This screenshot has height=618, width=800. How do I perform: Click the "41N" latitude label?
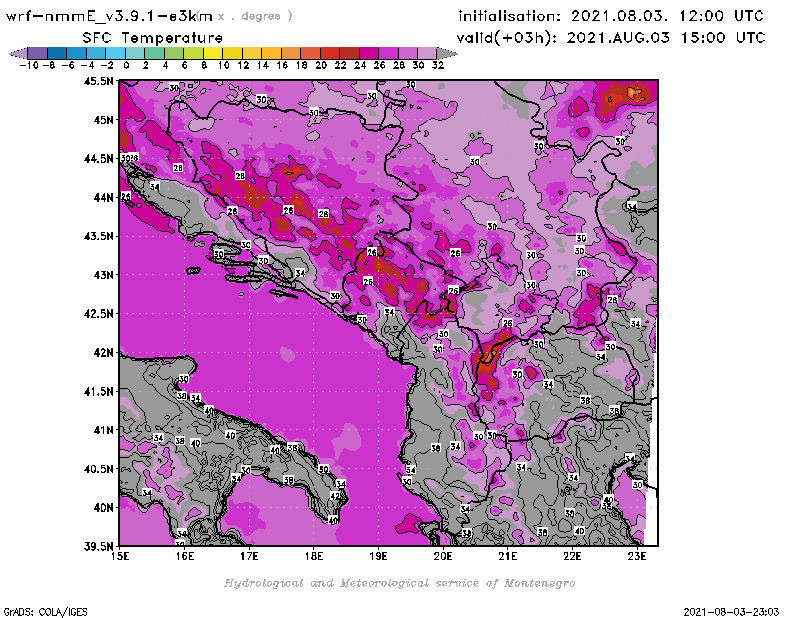pos(103,430)
